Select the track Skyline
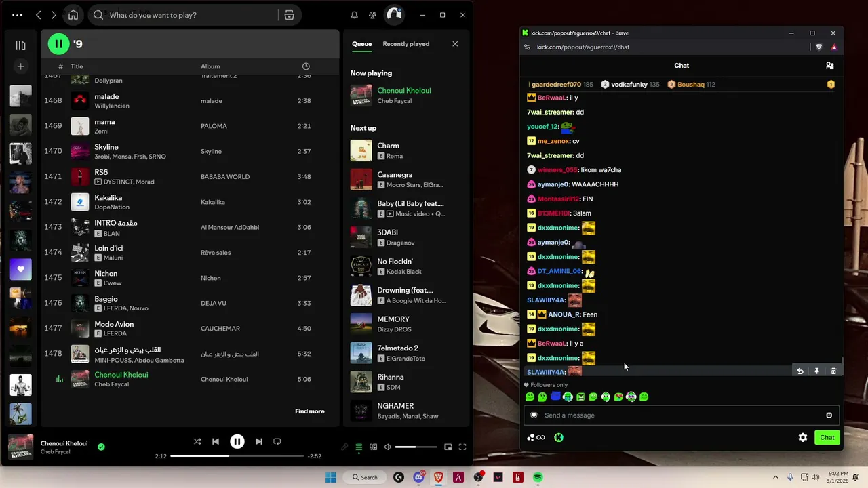Screen dimensions: 868x488 click(190, 151)
